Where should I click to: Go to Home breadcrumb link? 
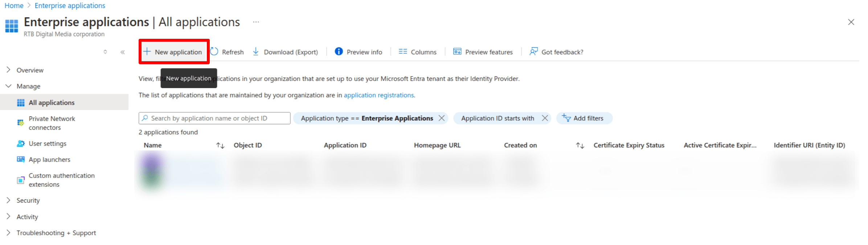click(x=14, y=5)
